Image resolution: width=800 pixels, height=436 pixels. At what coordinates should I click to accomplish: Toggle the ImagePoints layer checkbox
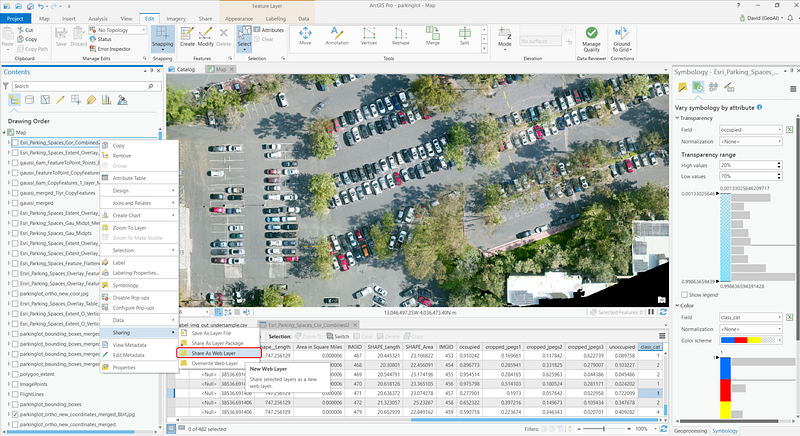click(15, 384)
